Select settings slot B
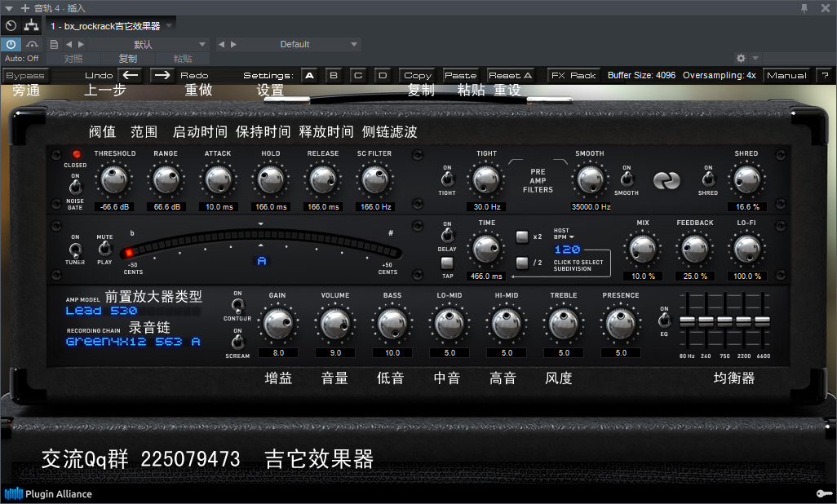The image size is (837, 504). pos(334,75)
